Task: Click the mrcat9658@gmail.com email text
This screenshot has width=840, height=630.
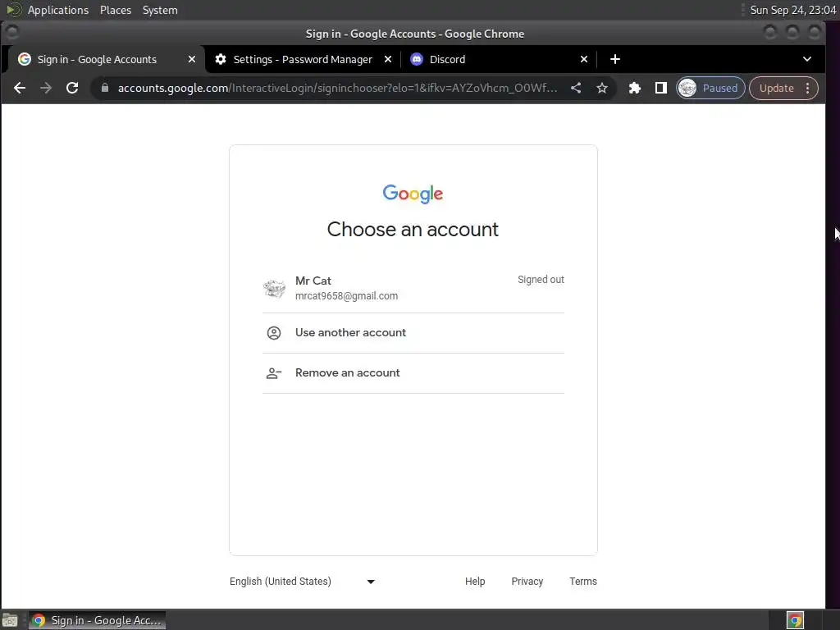Action: (347, 295)
